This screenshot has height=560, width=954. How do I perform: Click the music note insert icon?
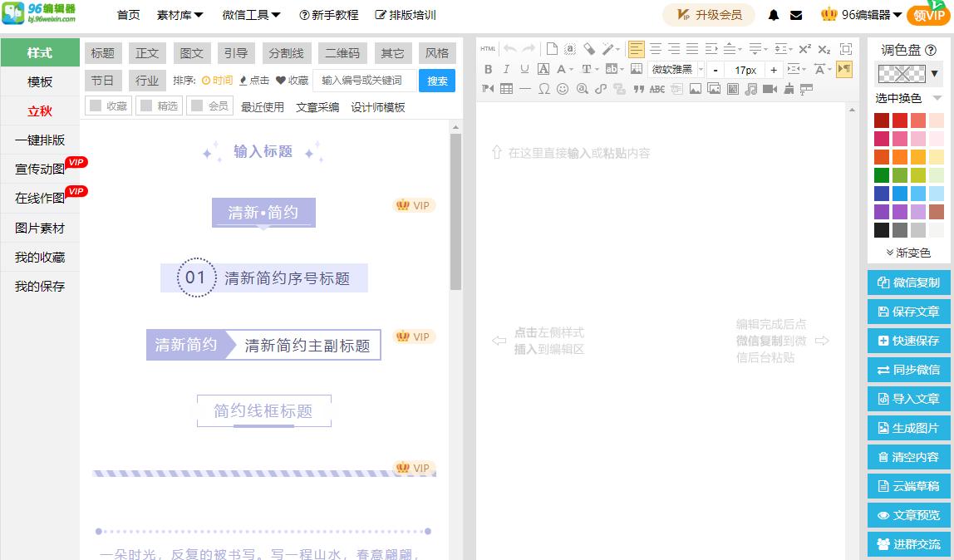coord(750,88)
